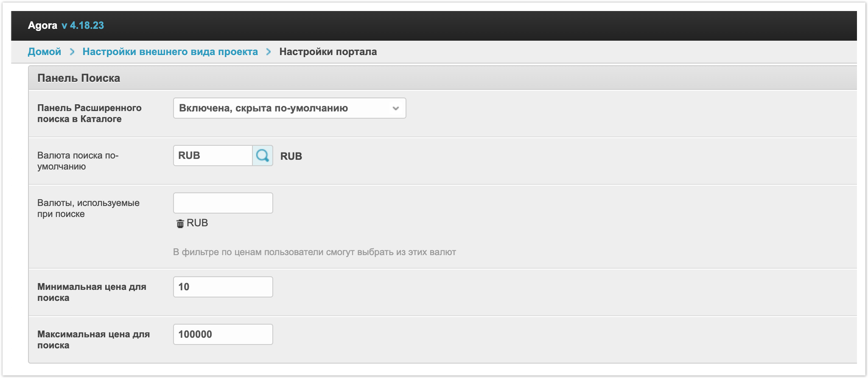The width and height of the screenshot is (868, 378).
Task: Click the Agora logo text
Action: click(x=42, y=25)
